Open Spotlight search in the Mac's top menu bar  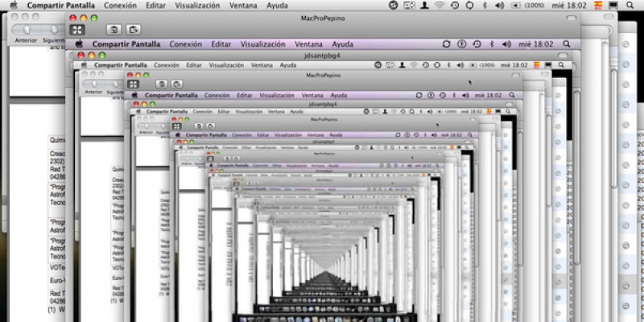630,6
